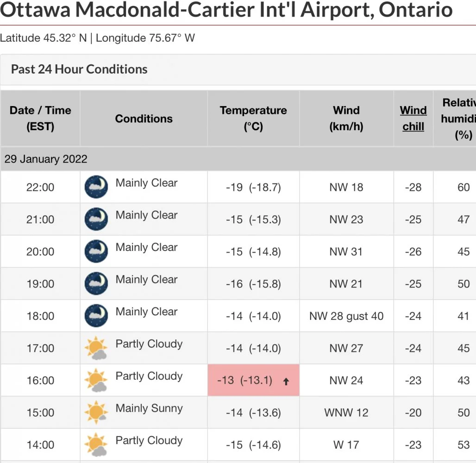Click the 16:00 Partly Cloudy sun icon
This screenshot has width=476, height=463.
[x=96, y=380]
